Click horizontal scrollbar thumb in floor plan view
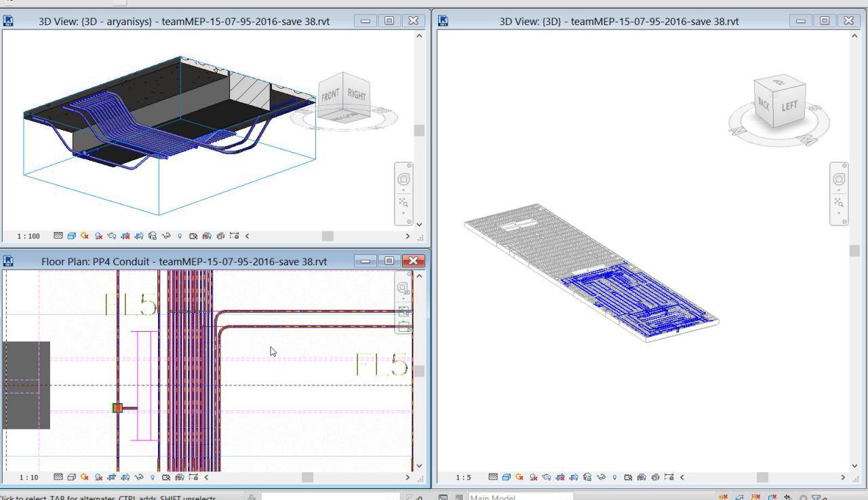The width and height of the screenshot is (868, 500). 307,477
